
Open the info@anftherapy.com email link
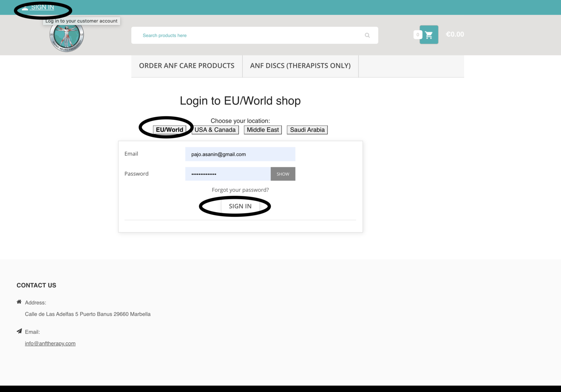point(50,344)
